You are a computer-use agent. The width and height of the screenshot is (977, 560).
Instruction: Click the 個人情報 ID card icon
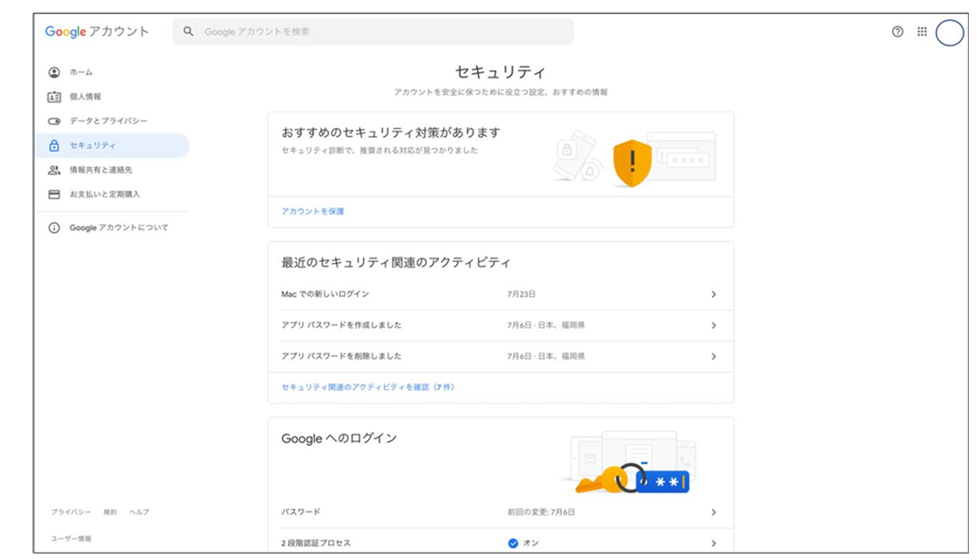click(54, 97)
